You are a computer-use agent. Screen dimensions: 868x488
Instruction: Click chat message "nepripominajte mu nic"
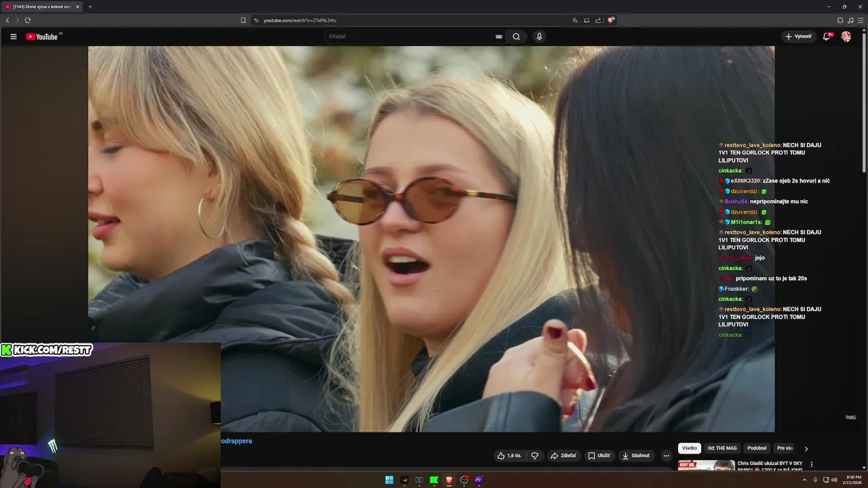coord(778,201)
